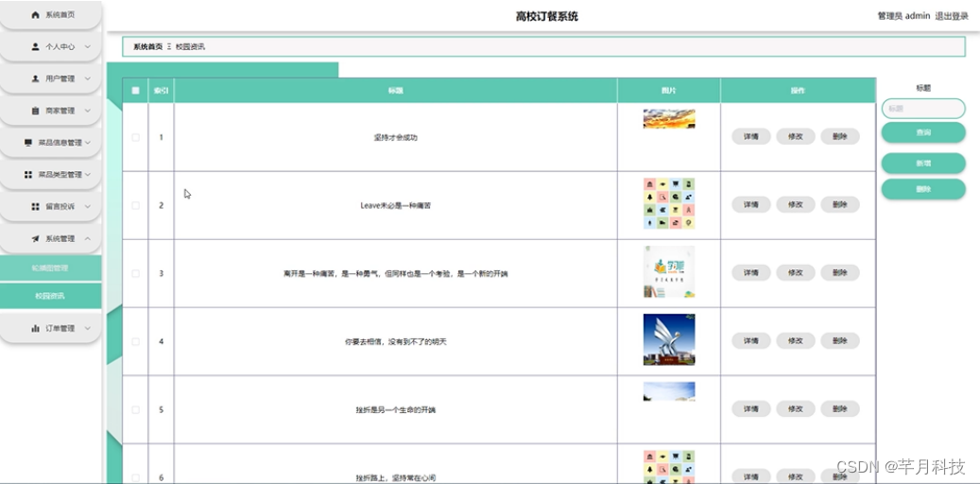Expand the 订单管理 chevron
Image resolution: width=980 pixels, height=484 pixels.
(88, 328)
